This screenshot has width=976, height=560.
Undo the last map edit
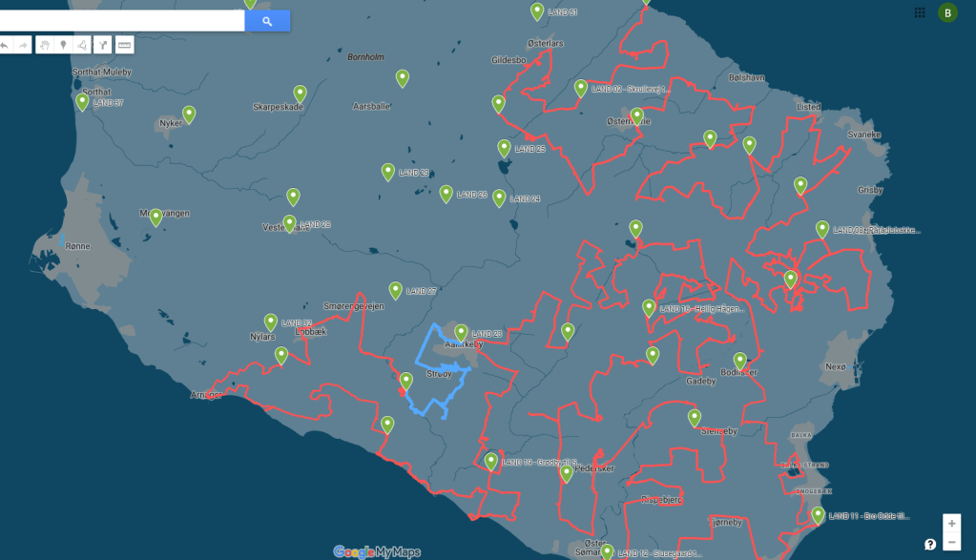(5, 45)
